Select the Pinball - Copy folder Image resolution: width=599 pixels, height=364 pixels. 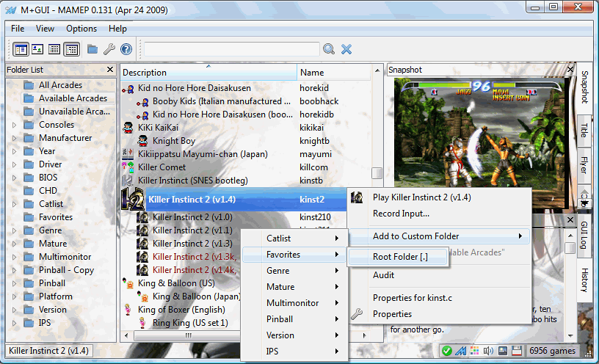click(x=67, y=270)
